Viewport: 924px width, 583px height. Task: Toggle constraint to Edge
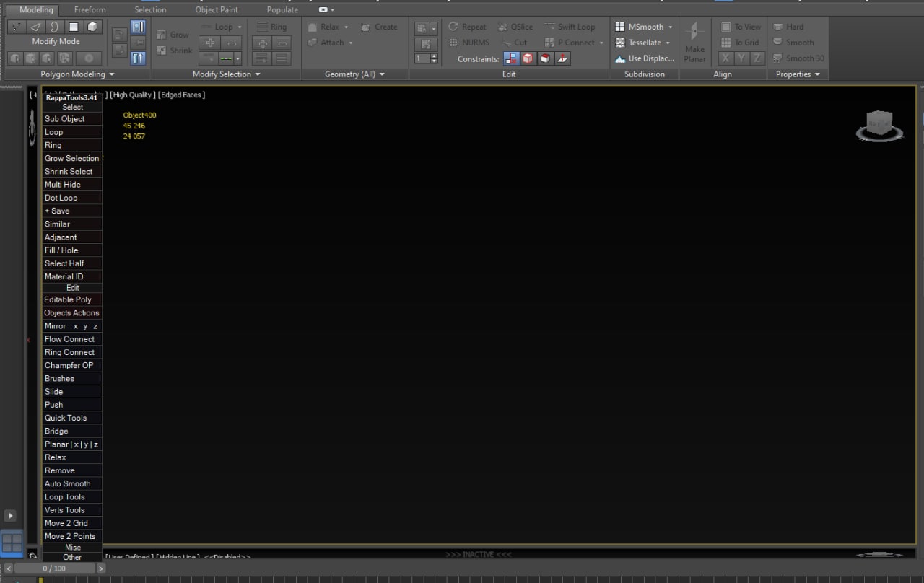(x=528, y=58)
